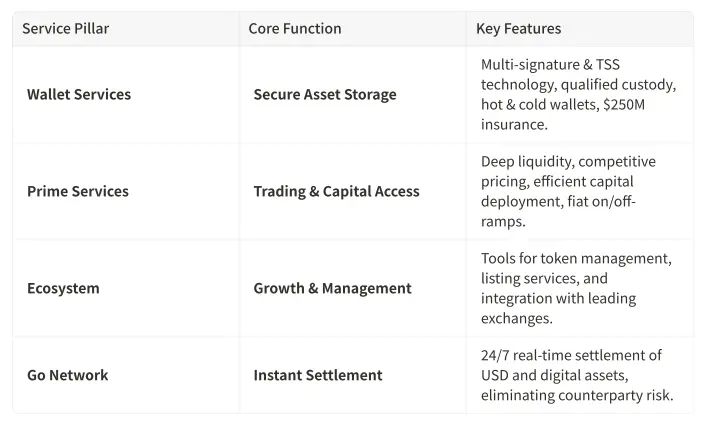Click the listing services text line
The width and height of the screenshot is (715, 427).
click(x=544, y=278)
